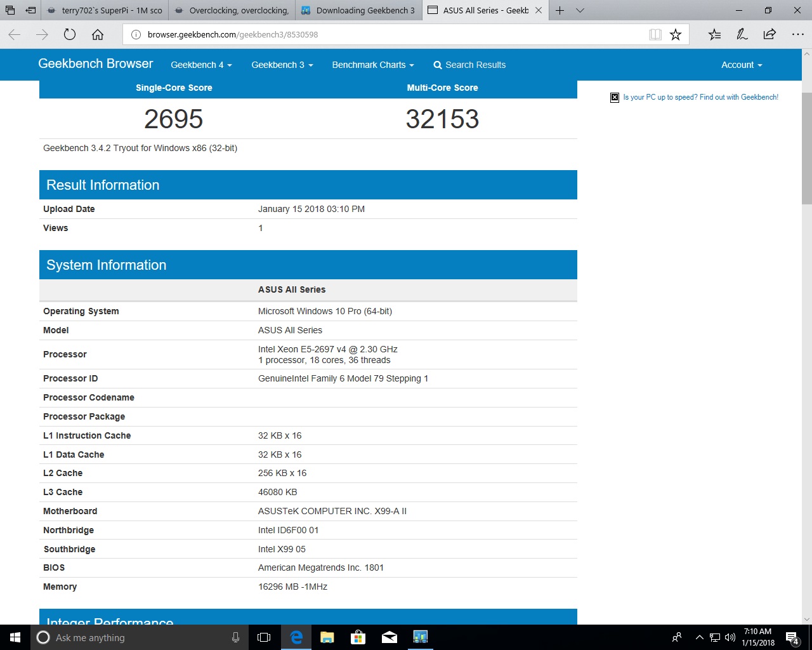
Task: Switch to terry702's SuperPi tab
Action: click(105, 10)
